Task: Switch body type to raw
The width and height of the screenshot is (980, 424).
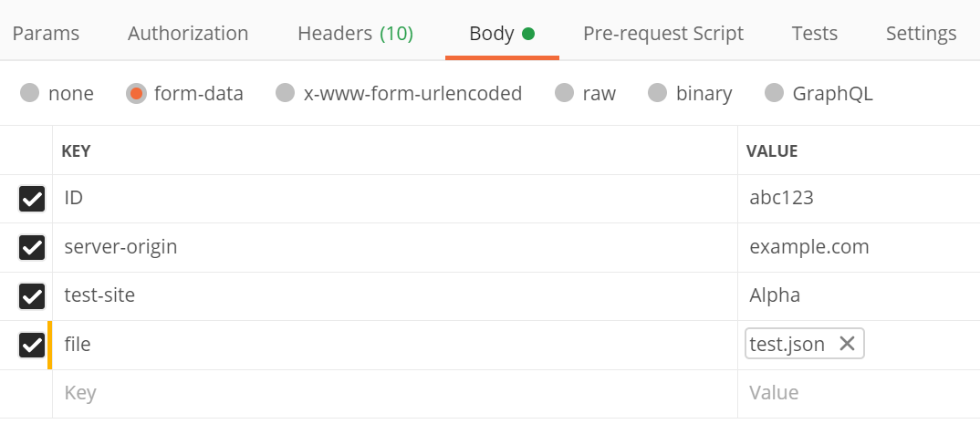Action: [565, 93]
